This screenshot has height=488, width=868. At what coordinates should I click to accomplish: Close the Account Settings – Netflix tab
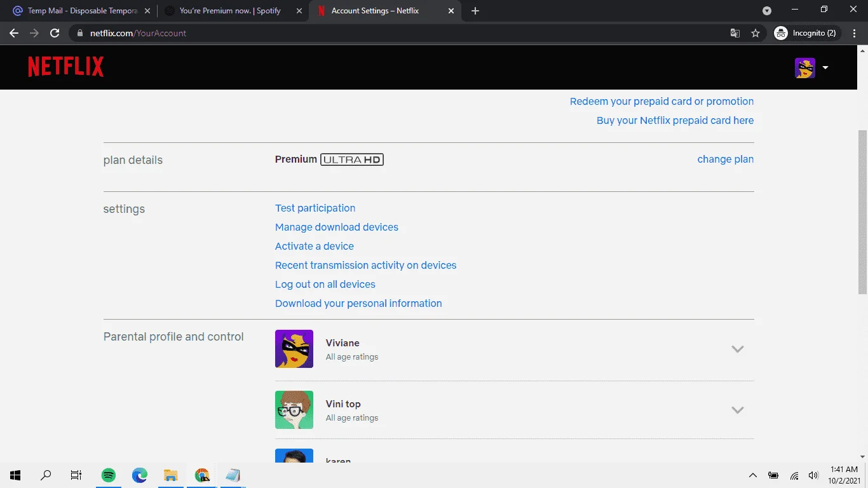point(451,11)
